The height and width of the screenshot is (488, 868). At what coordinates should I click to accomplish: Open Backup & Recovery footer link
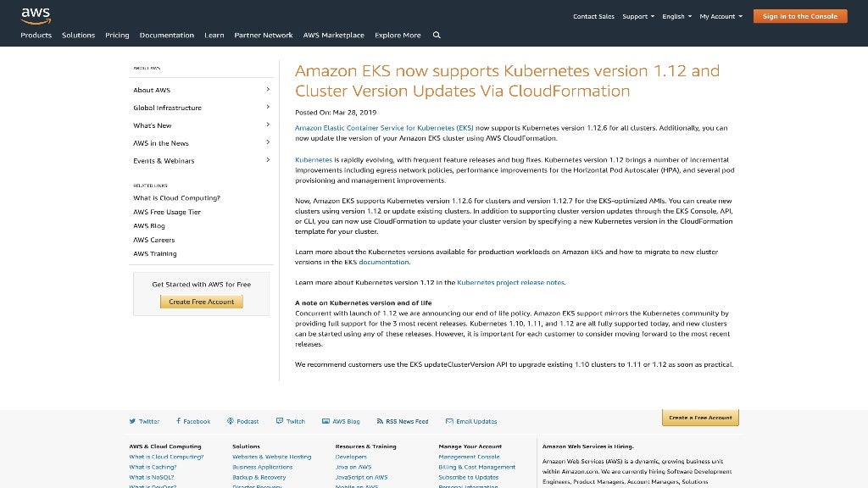coord(259,477)
